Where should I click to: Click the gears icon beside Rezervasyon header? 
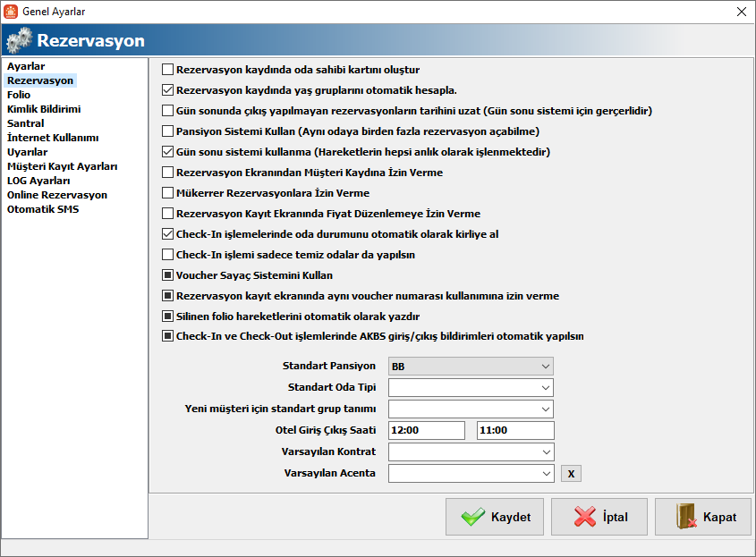[20, 40]
